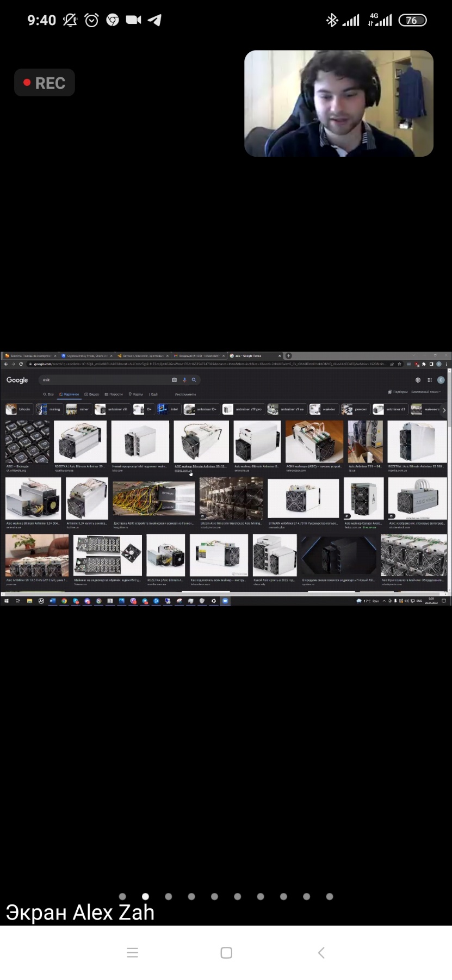Reload the page in browser
Screen dimensions: 452x980
21,364
